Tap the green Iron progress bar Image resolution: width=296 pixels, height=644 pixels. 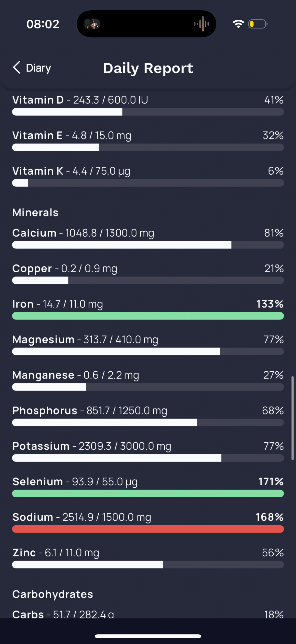[x=148, y=316]
